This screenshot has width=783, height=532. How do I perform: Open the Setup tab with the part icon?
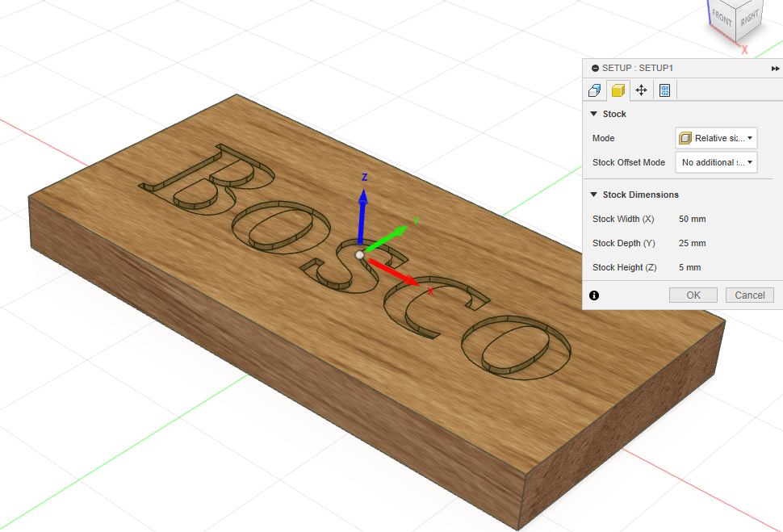pyautogui.click(x=595, y=90)
